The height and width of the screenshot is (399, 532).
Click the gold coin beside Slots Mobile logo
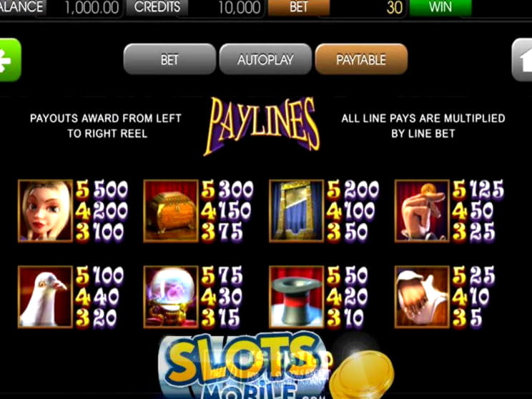[x=361, y=375]
